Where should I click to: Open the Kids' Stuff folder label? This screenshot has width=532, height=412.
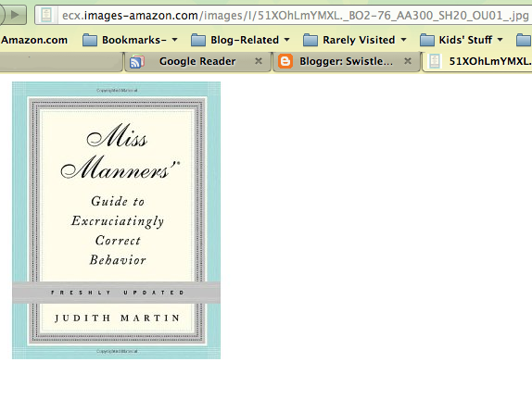point(465,40)
